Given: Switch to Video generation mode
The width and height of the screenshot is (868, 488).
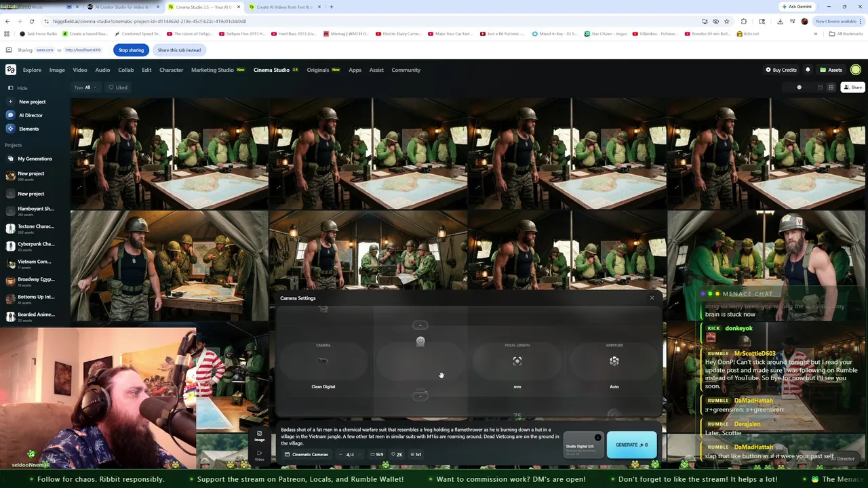Looking at the screenshot, I should (x=259, y=455).
